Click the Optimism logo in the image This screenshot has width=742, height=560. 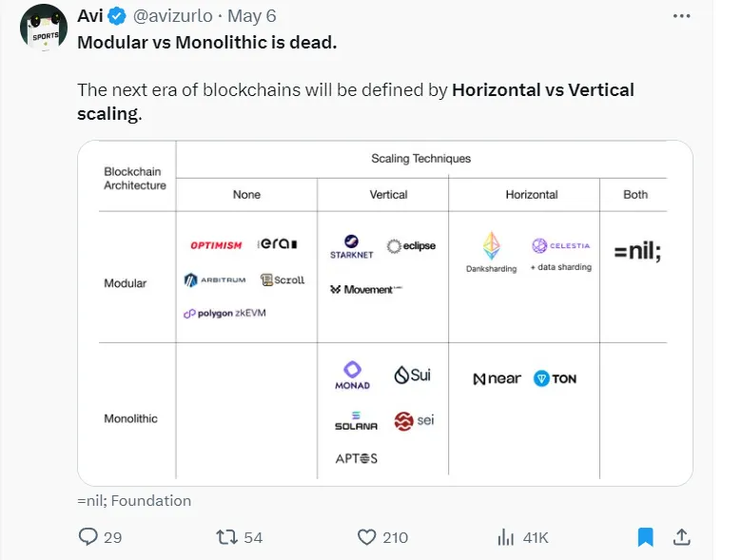216,245
